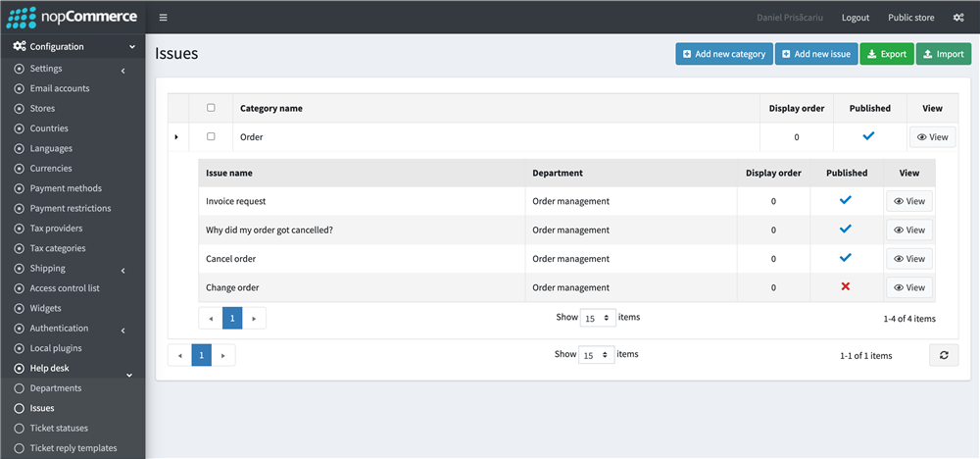Open the gears settings icon in the top bar
The height and width of the screenshot is (459, 980).
tap(958, 18)
